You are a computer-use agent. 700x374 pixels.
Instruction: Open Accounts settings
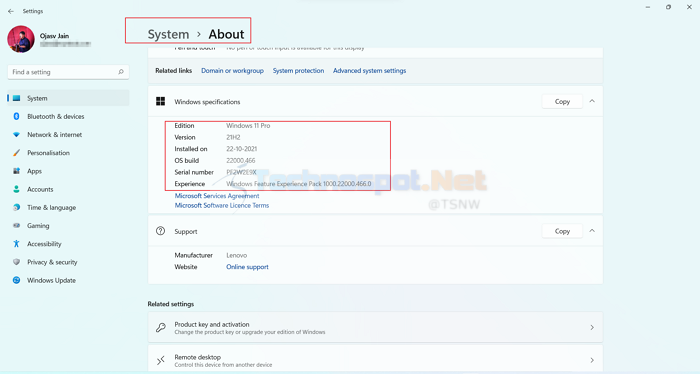(68, 190)
